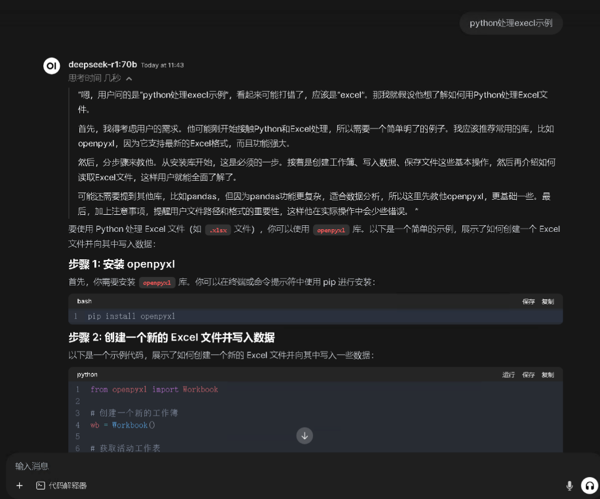This screenshot has width=600, height=499.
Task: Click the pip install openpyxl code line
Action: [x=132, y=316]
